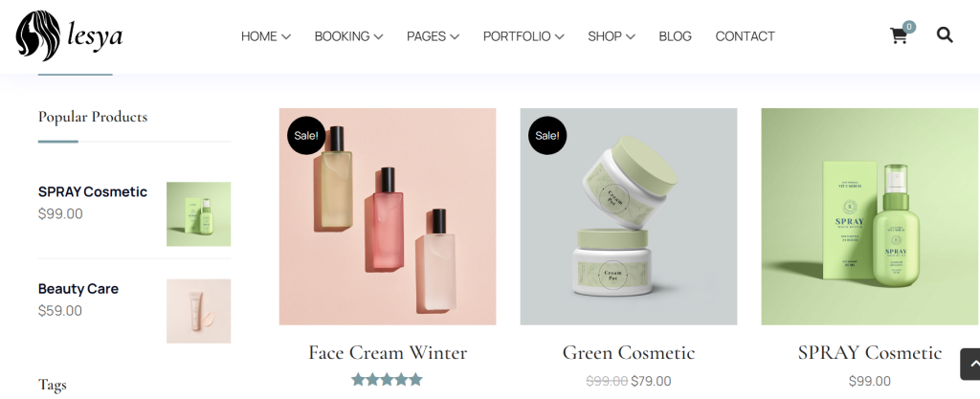The height and width of the screenshot is (399, 980).
Task: Select SPRAY Cosmetic in Popular Products
Action: tap(93, 191)
